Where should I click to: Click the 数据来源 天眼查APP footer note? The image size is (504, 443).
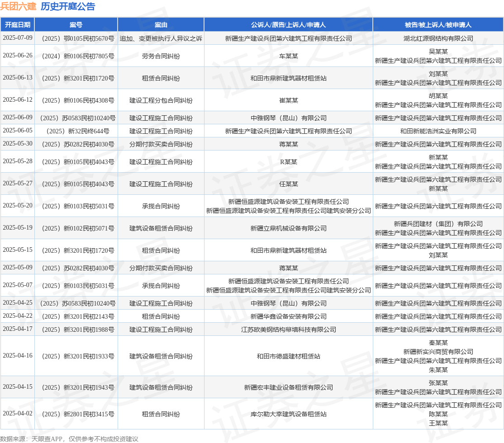[69, 439]
